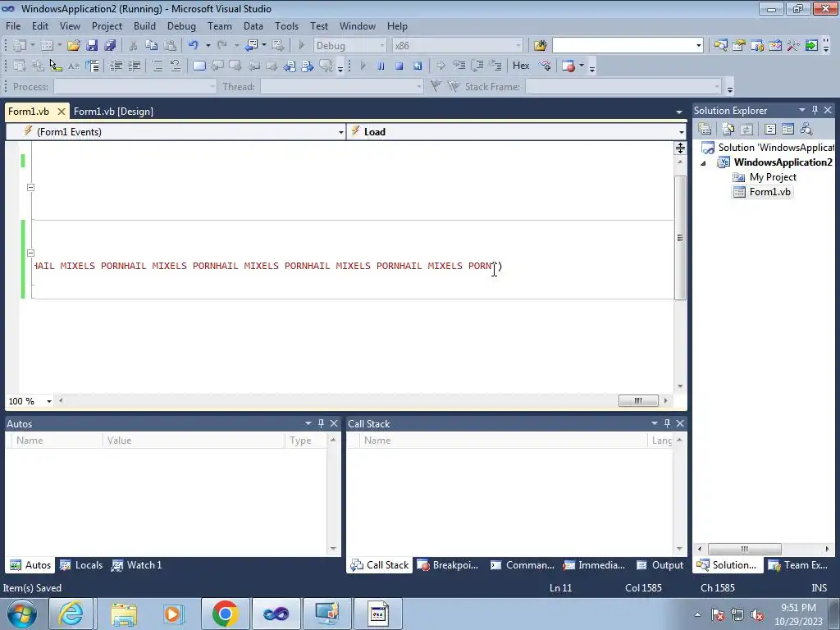Viewport: 840px width, 630px height.
Task: Click the Decrease Line Indent icon
Action: (x=116, y=66)
